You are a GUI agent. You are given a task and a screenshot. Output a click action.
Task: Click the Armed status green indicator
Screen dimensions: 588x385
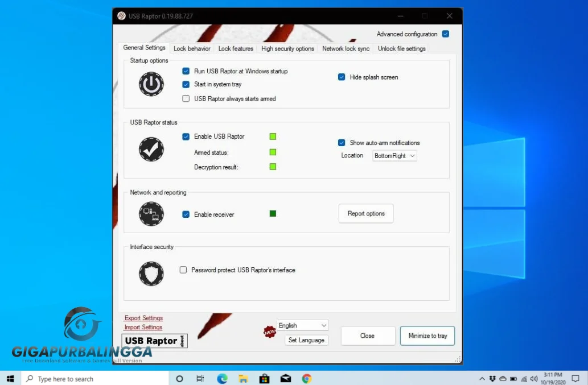(x=273, y=152)
